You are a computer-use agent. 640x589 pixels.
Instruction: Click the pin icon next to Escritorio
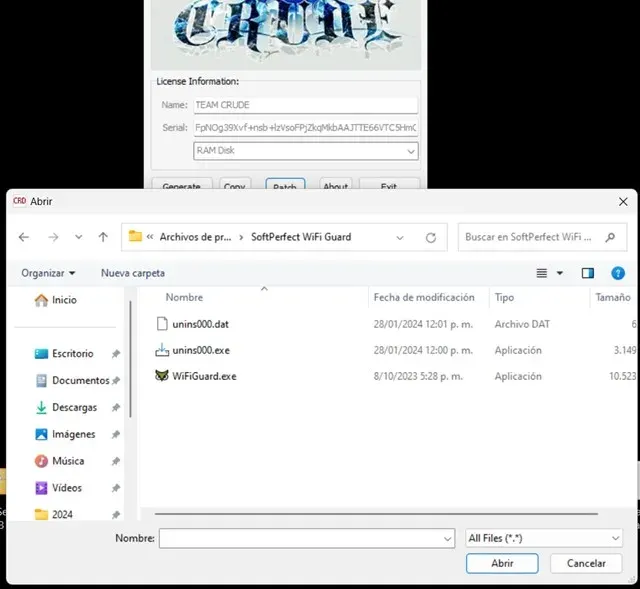point(116,353)
